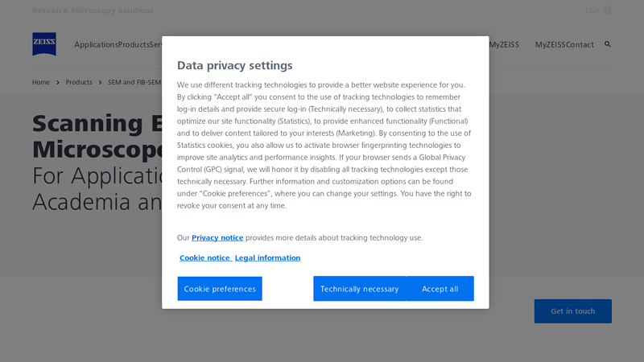Click the globe icon beside USA
Viewport: 644px width, 362px height.
point(608,10)
